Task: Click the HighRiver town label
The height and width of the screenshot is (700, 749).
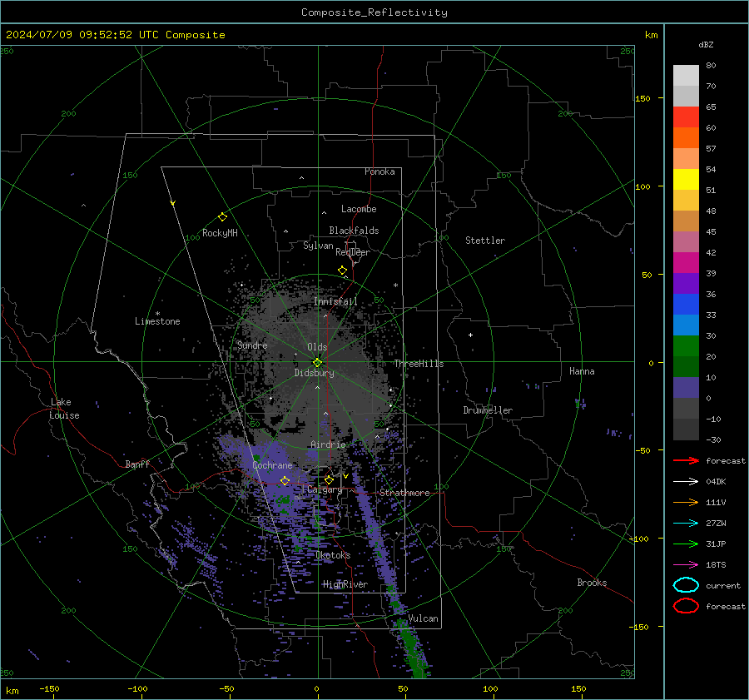Action: pos(345,584)
